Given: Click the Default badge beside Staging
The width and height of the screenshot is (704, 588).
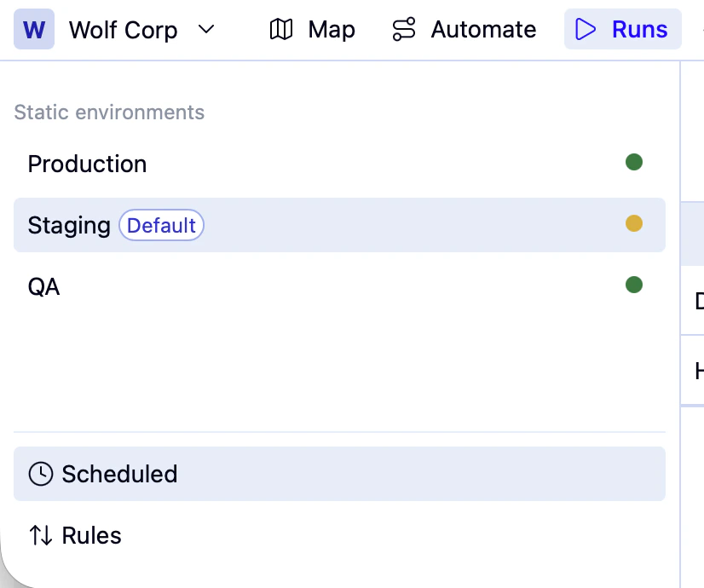Looking at the screenshot, I should (x=162, y=225).
